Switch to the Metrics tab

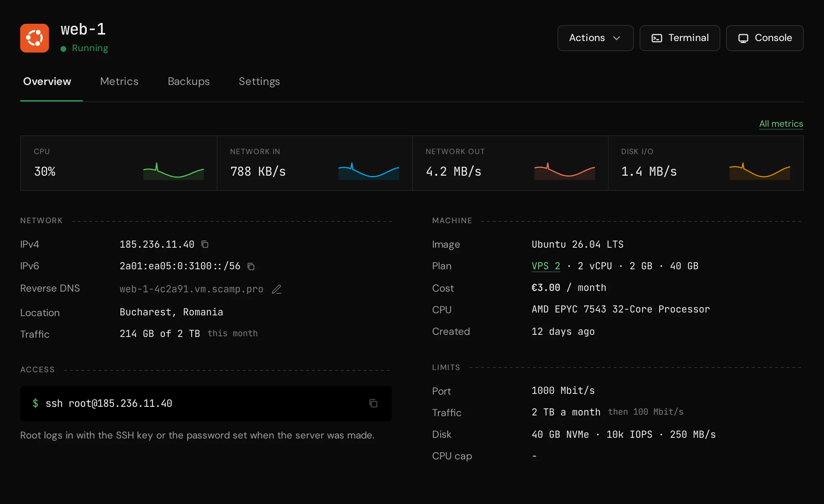point(119,81)
